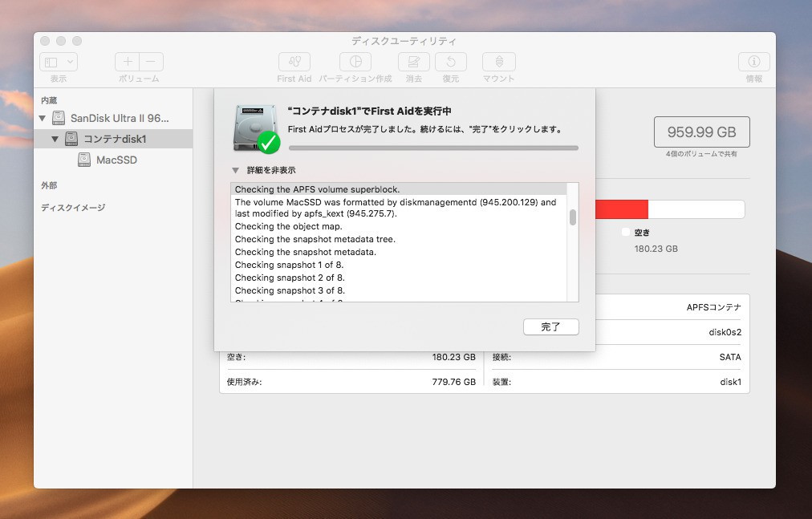
Task: Click the dialog heading about First Aid running
Action: click(369, 112)
